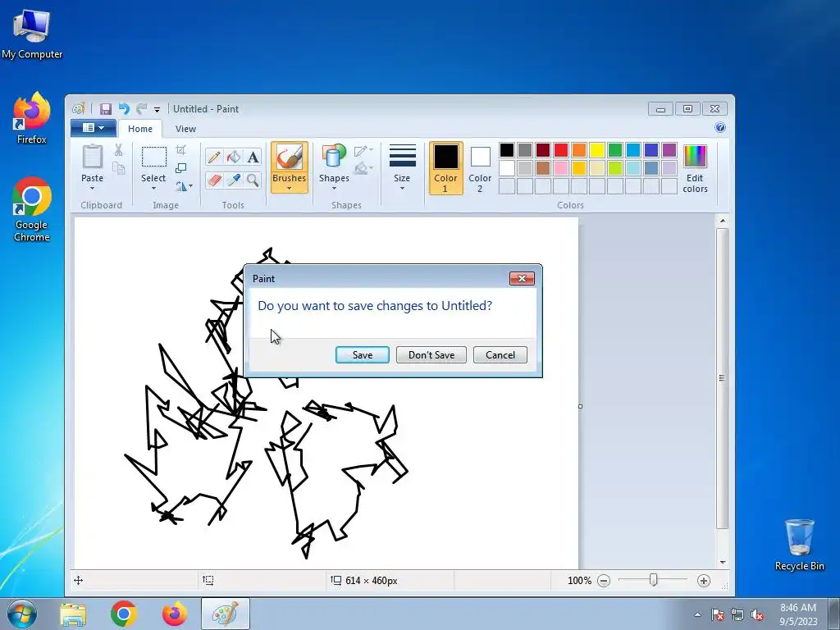Expand the Customize Quick Access Toolbar arrow

pyautogui.click(x=157, y=110)
